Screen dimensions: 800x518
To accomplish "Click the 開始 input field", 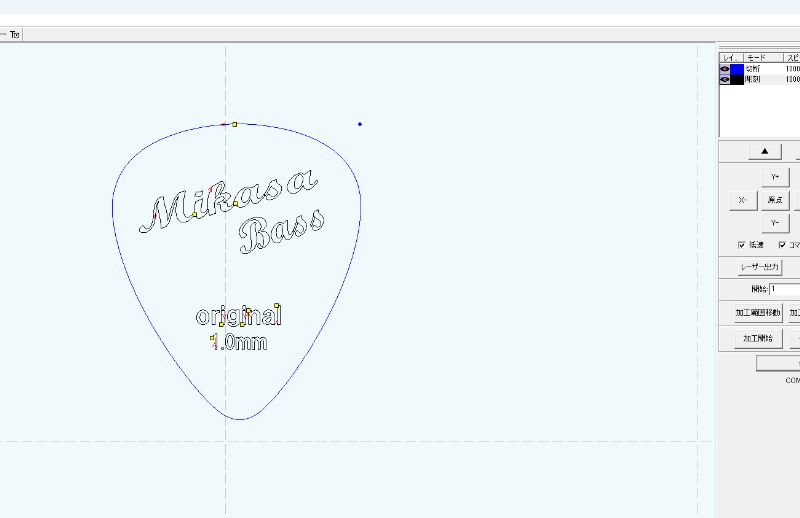I will 785,290.
